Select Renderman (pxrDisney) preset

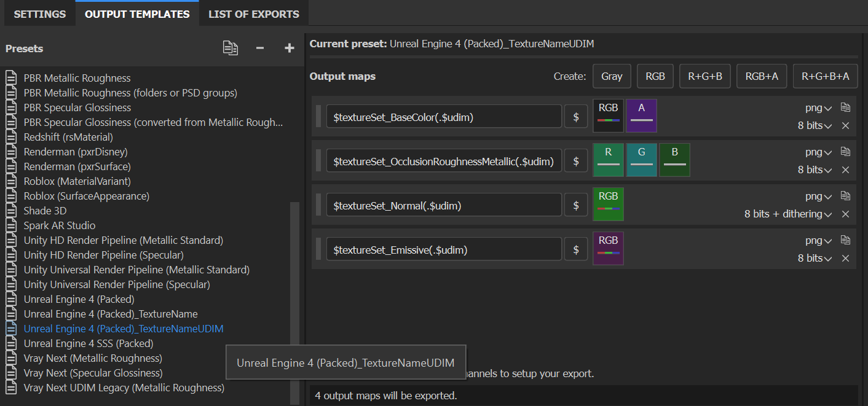tap(76, 152)
